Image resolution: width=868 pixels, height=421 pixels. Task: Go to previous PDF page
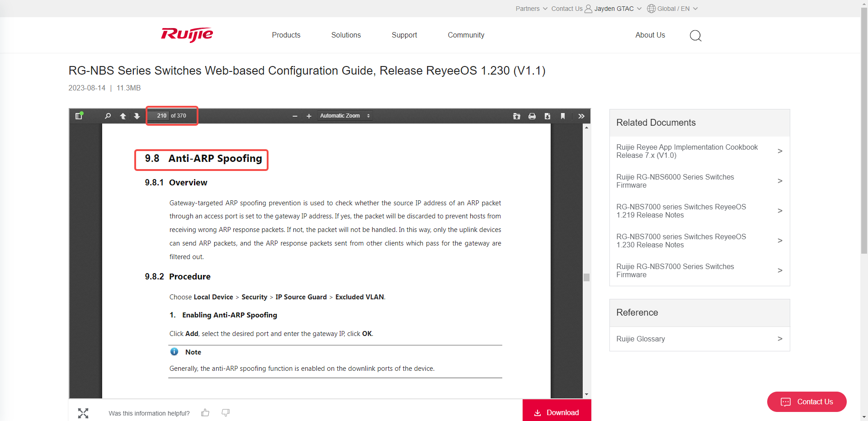point(123,116)
